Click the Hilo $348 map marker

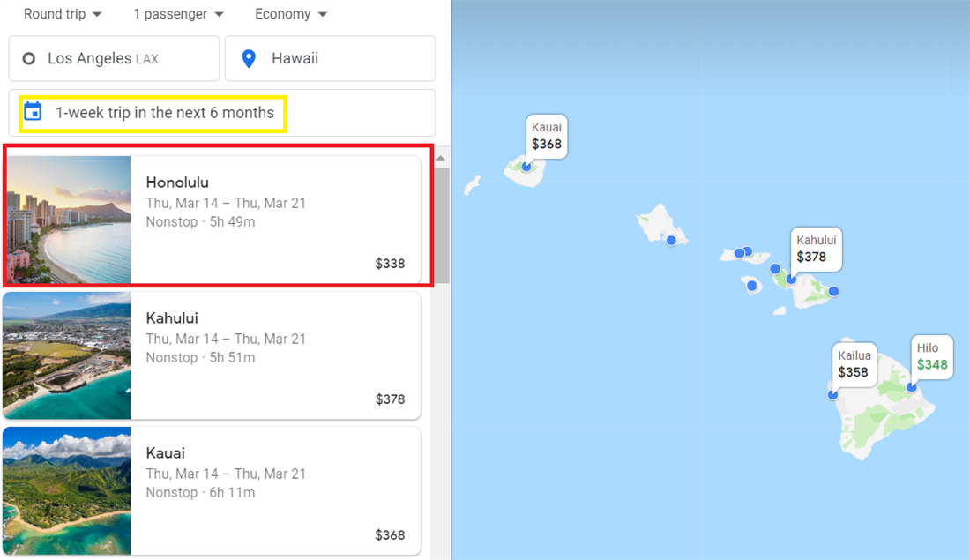pos(931,357)
